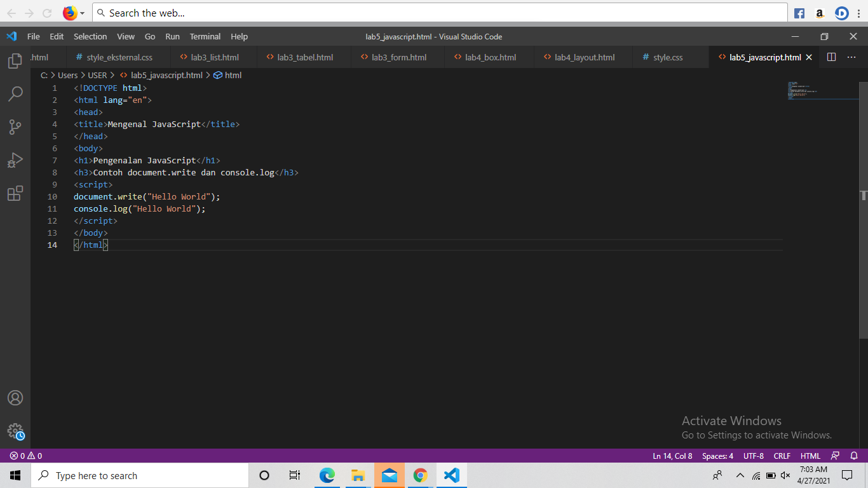Viewport: 868px width, 488px height.
Task: Toggle the Tweet Feedback smiley in status bar
Action: click(x=834, y=456)
